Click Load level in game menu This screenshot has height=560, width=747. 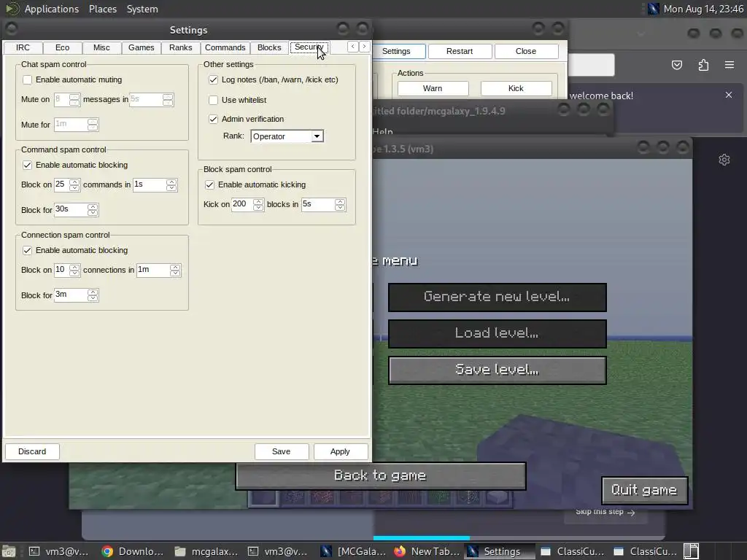pos(497,332)
